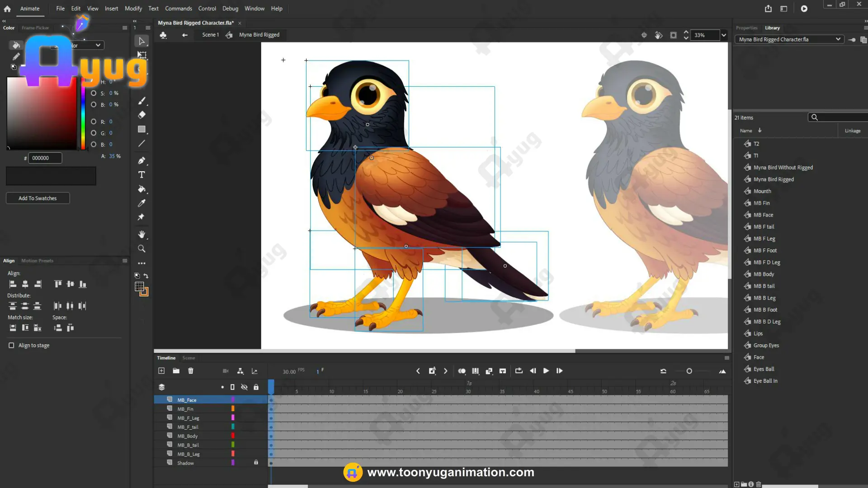Viewport: 868px width, 488px height.
Task: Select the Eyedropper tool
Action: click(142, 203)
